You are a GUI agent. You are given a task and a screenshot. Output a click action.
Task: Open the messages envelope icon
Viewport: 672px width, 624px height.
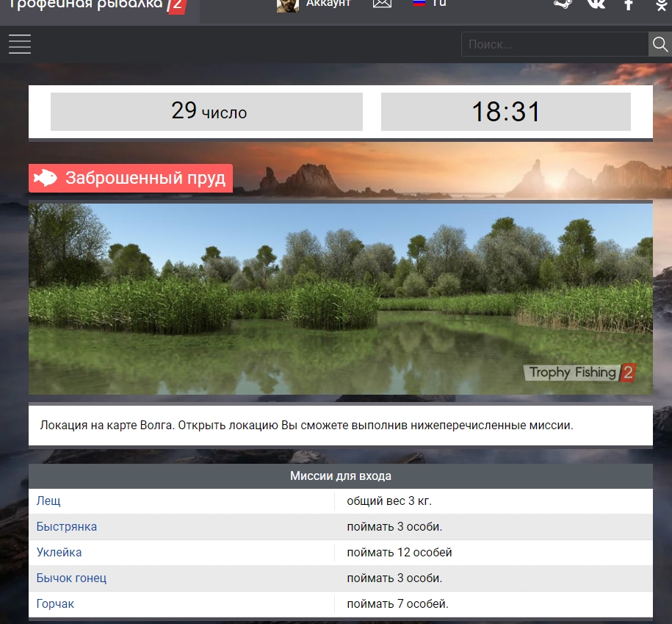pyautogui.click(x=382, y=4)
